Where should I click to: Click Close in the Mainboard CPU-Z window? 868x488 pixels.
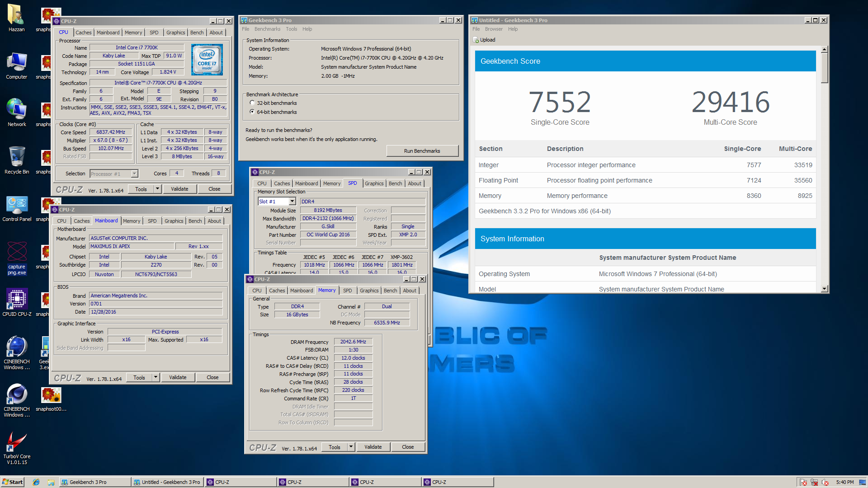(x=212, y=377)
